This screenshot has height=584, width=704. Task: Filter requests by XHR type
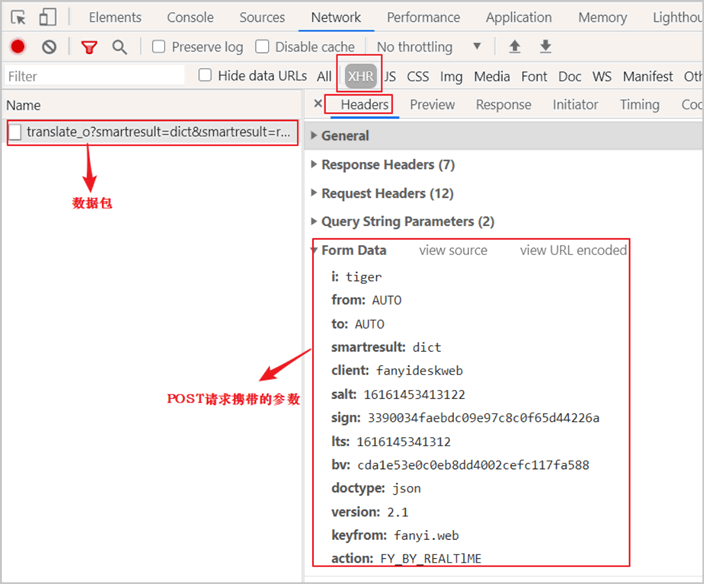(x=361, y=76)
